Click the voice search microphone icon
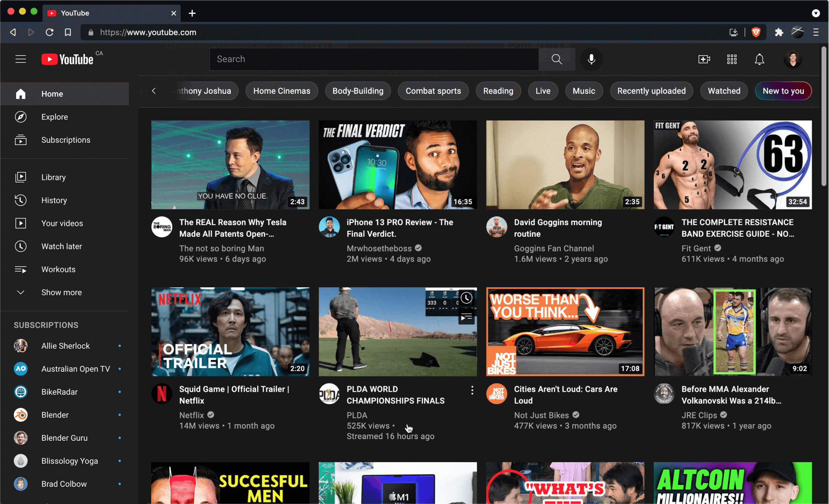Screen dimensions: 829x504 (x=591, y=59)
